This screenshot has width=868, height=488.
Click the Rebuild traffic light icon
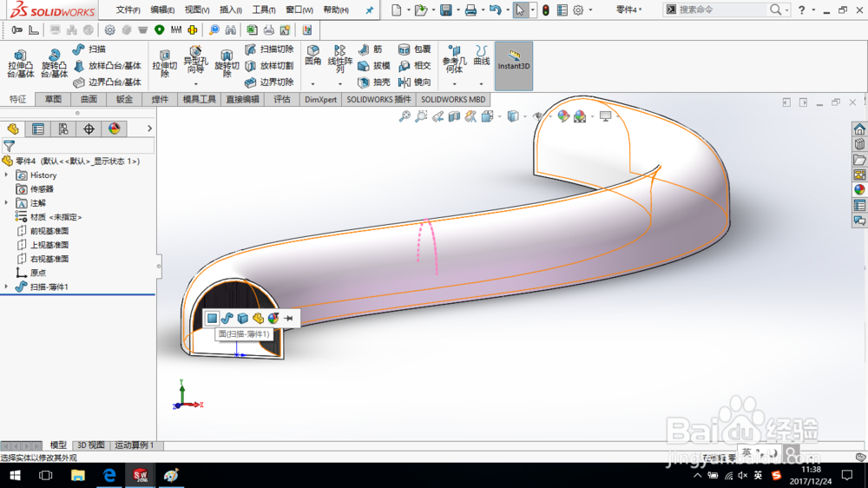click(546, 10)
